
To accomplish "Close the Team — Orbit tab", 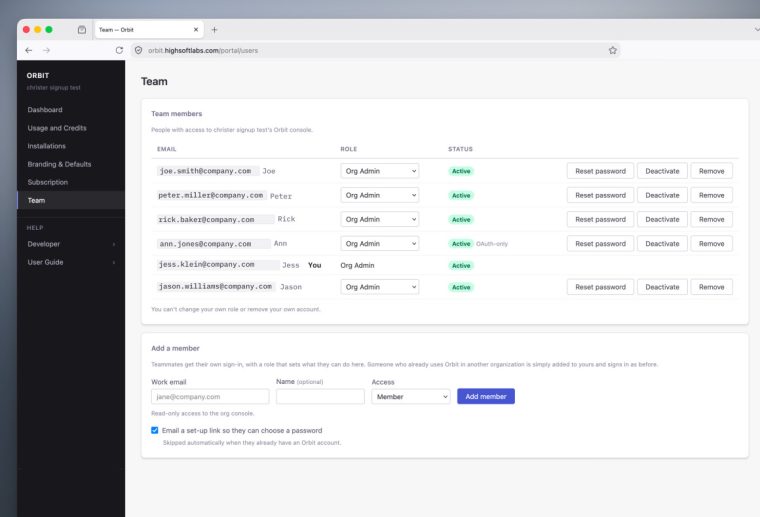I will 196,30.
